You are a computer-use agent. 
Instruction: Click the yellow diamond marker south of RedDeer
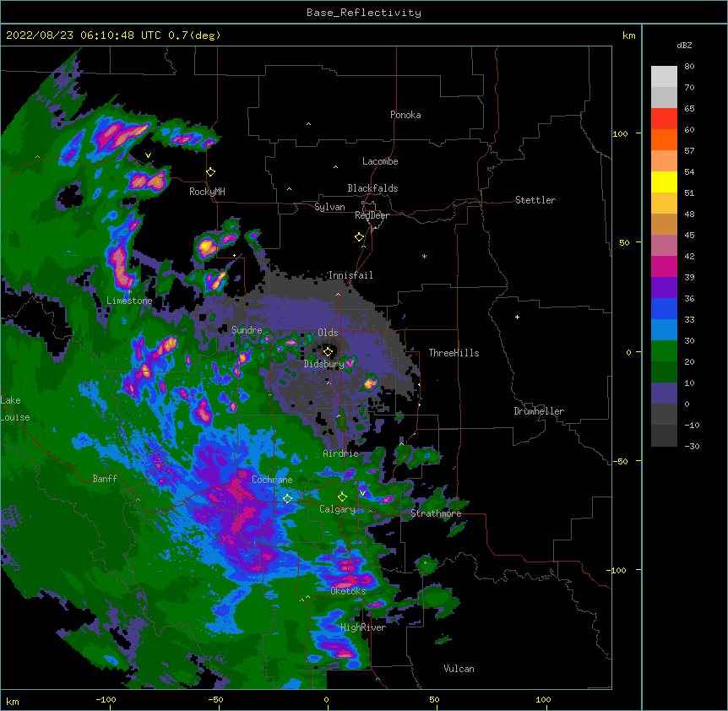point(360,237)
